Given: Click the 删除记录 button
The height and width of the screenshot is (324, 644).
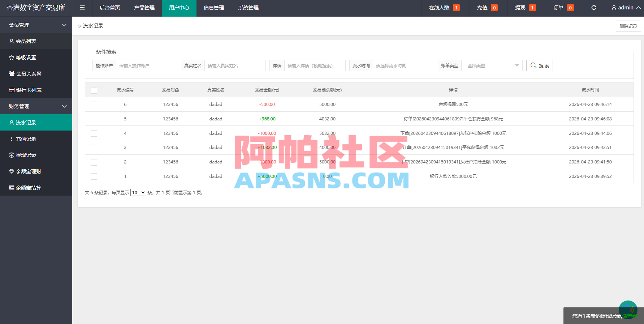Looking at the screenshot, I should click(628, 26).
